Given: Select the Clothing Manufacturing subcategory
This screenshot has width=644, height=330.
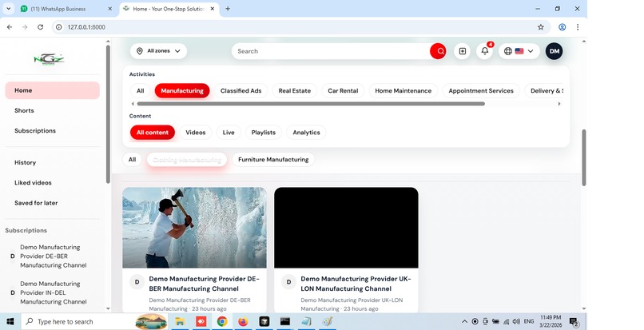Looking at the screenshot, I should click(187, 160).
